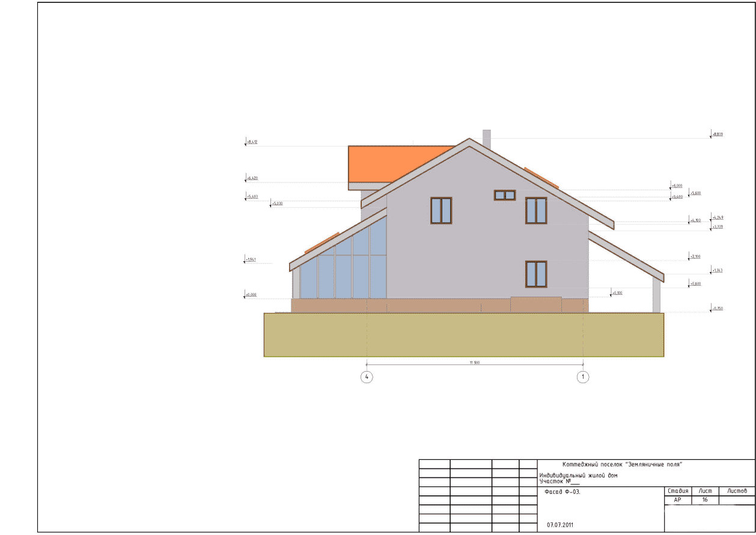Viewport: 756px width, 535px height.
Task: Click the project title 'Земляничные поля' text
Action: pyautogui.click(x=622, y=465)
